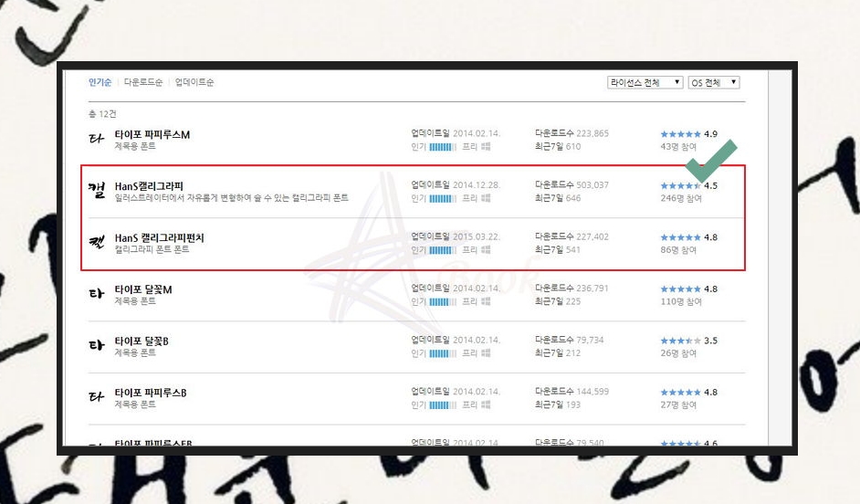860x504 pixels.
Task: Click the 타이포 달꽃B font preview icon
Action: [x=97, y=345]
